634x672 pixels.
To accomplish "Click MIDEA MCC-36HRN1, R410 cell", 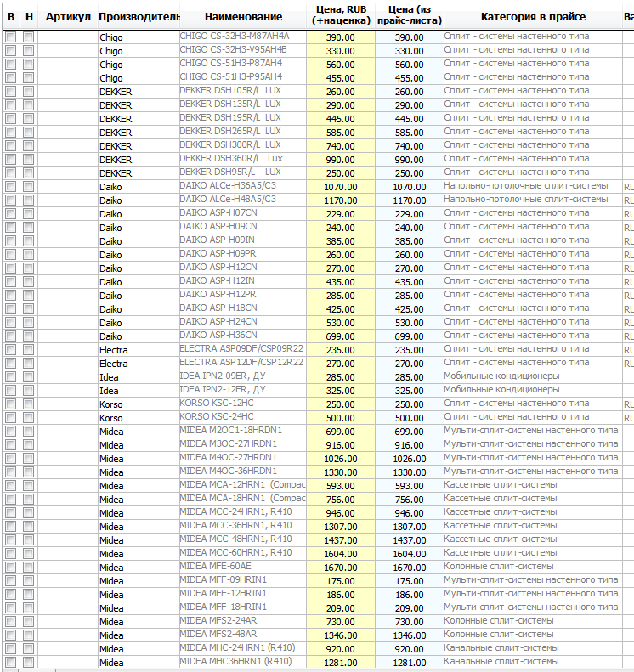I will [x=243, y=527].
